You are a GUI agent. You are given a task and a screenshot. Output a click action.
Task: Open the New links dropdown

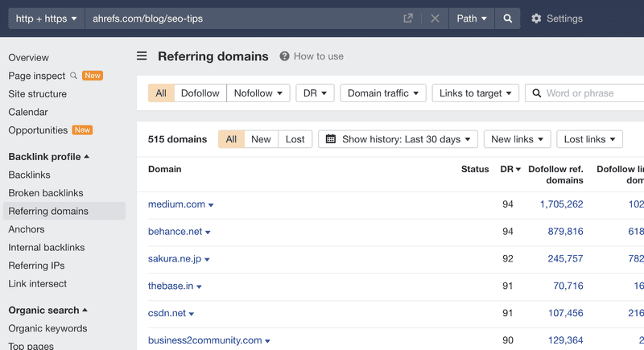pyautogui.click(x=517, y=139)
